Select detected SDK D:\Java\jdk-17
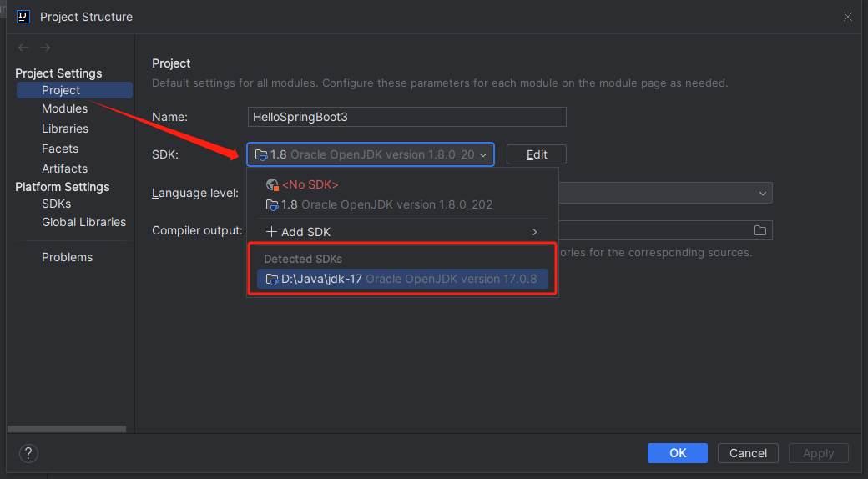Screen dimensions: 868x479 click(x=402, y=279)
